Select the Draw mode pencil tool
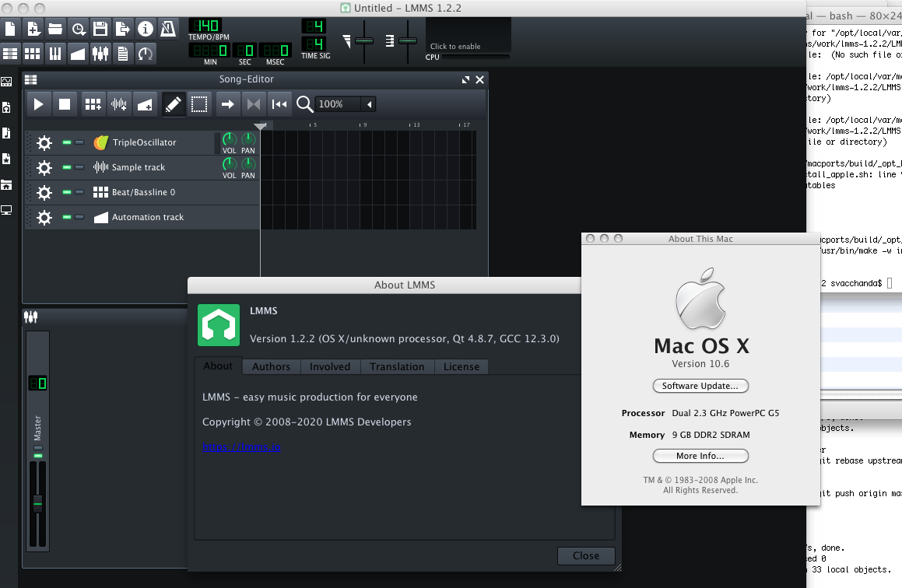Image resolution: width=902 pixels, height=588 pixels. (173, 104)
